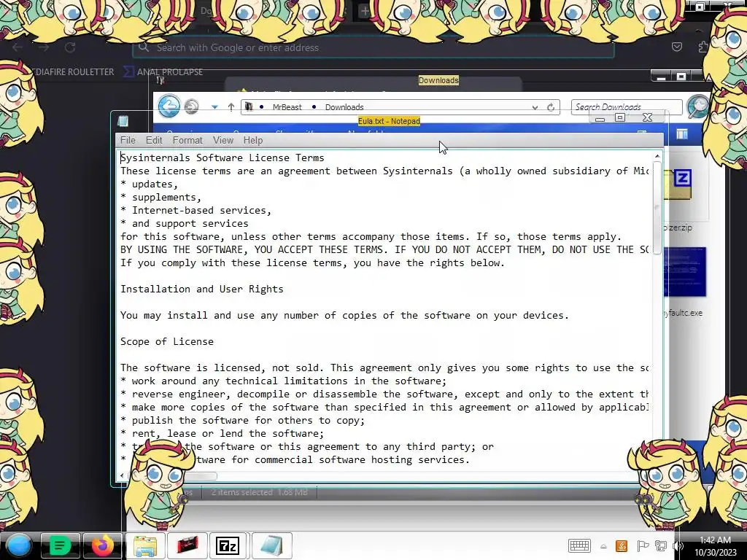Click the Notepad title bar notebook icon

tap(123, 121)
